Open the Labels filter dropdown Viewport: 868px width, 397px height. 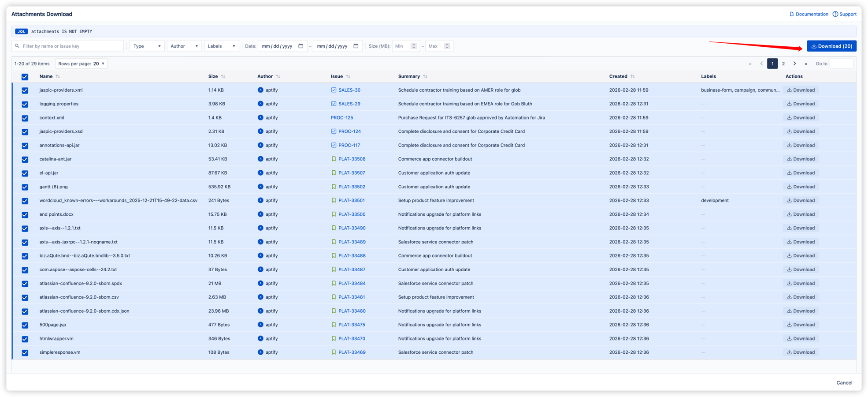point(221,46)
